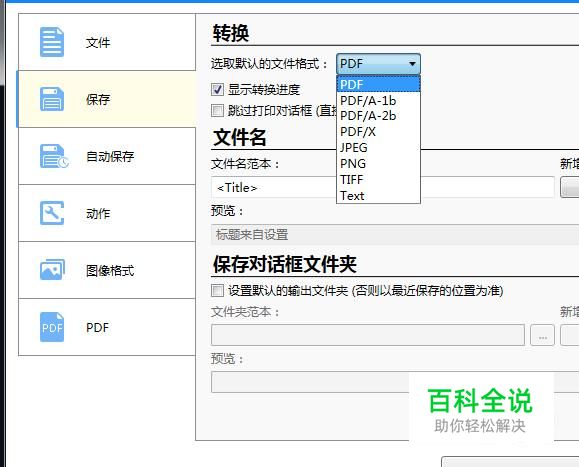The image size is (579, 467).
Task: Select the 图像格式 tab
Action: pos(107,270)
